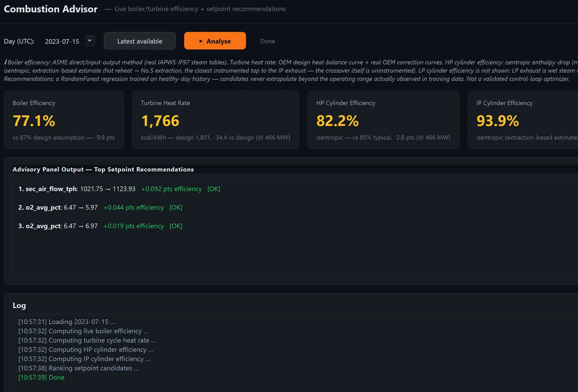
Task: Click the Combustion Advisor title
Action: (51, 9)
